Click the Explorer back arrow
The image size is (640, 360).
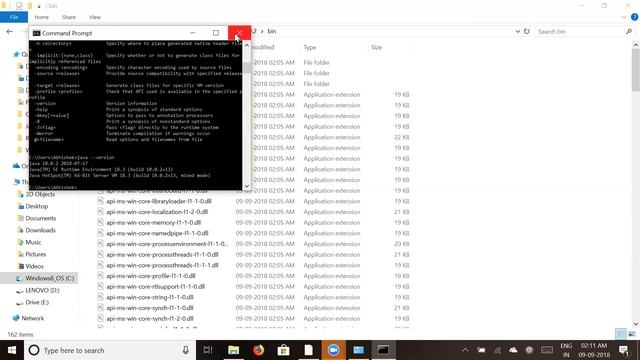[x=9, y=31]
